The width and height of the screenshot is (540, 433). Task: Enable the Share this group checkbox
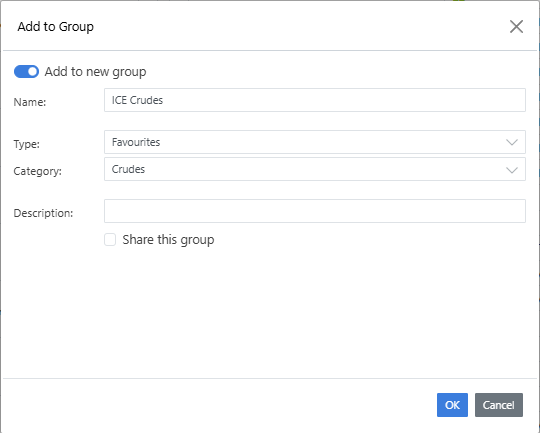point(110,239)
